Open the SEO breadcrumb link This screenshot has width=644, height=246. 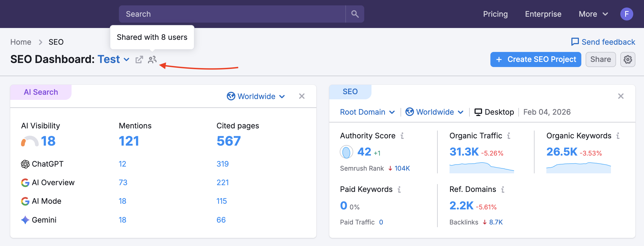[x=56, y=42]
